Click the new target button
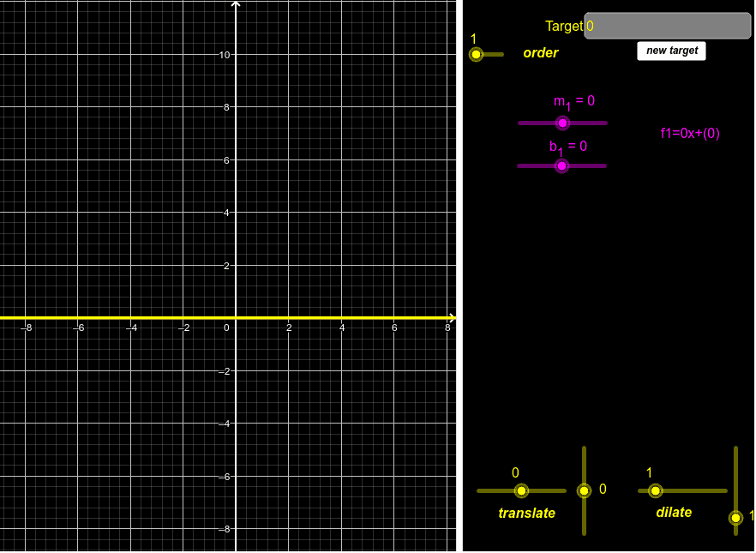 click(x=671, y=51)
